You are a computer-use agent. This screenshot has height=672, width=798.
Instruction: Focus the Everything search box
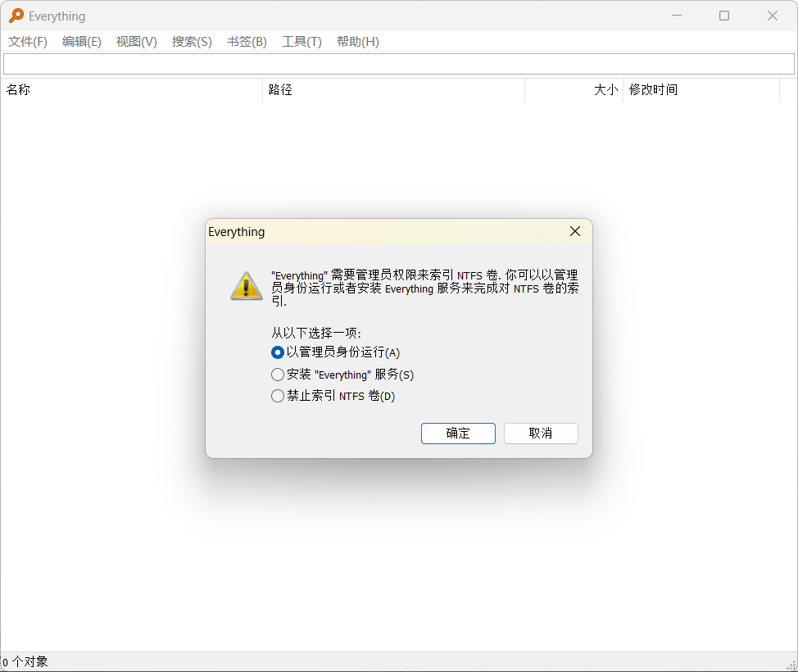[399, 64]
